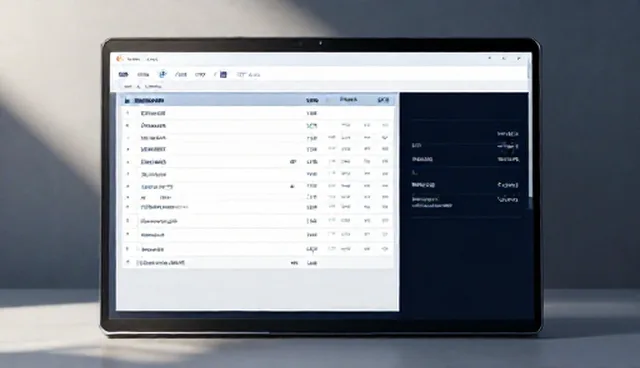Click the small glyph icon in the breadcrumb row
640x368 pixels.
click(138, 86)
